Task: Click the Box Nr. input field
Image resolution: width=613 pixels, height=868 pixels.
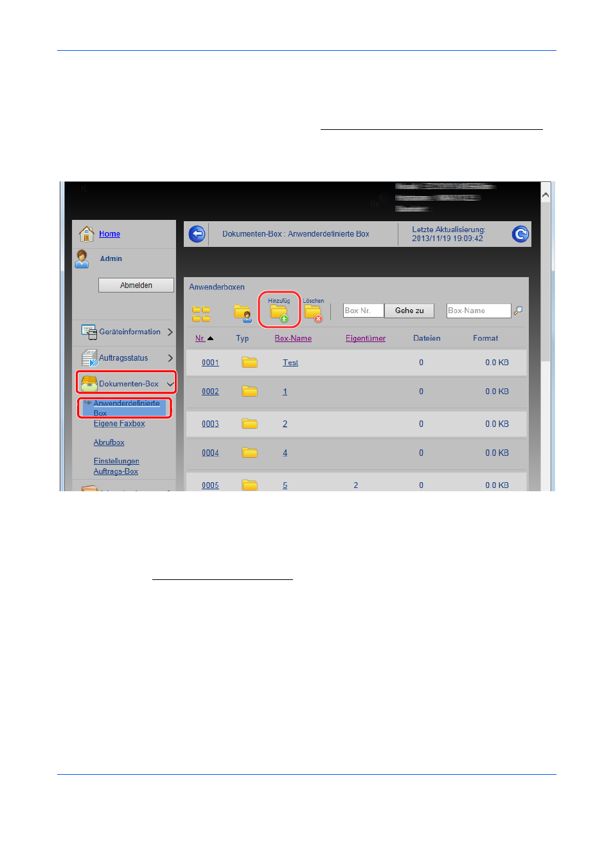Action: 363,311
